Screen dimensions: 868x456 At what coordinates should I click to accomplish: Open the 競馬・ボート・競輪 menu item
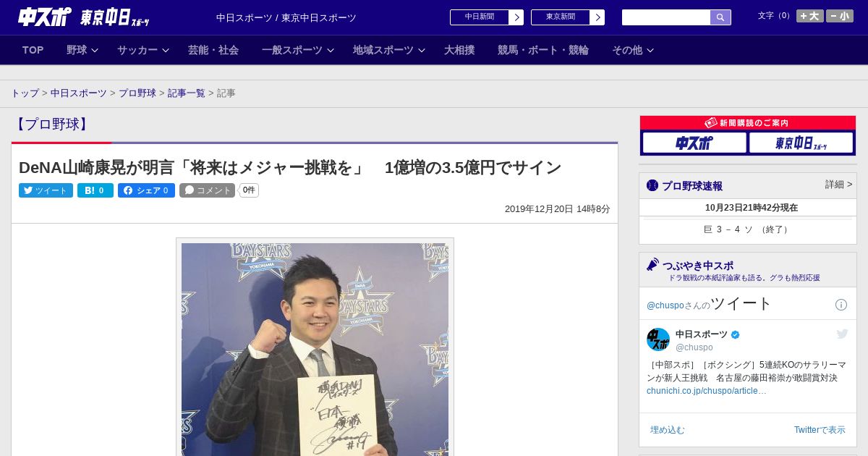click(x=543, y=50)
